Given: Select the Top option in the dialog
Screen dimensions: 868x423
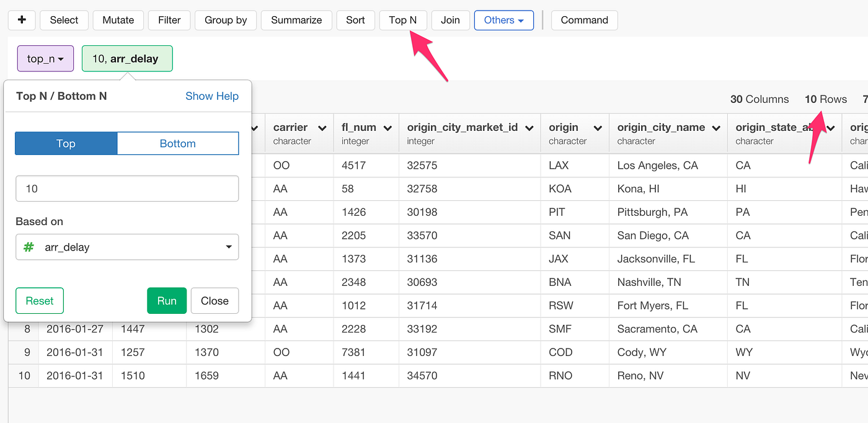Looking at the screenshot, I should click(x=66, y=143).
